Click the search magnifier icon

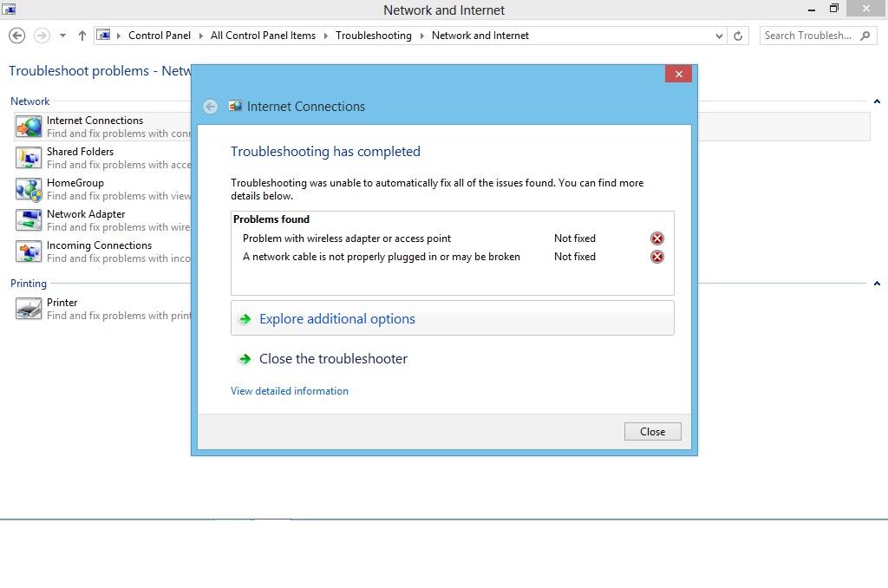[865, 36]
